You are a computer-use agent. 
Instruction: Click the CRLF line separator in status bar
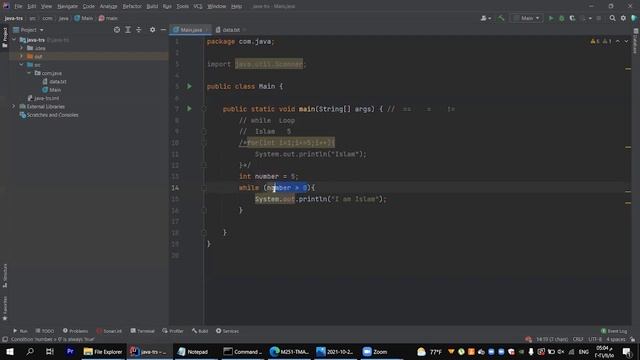coord(578,339)
